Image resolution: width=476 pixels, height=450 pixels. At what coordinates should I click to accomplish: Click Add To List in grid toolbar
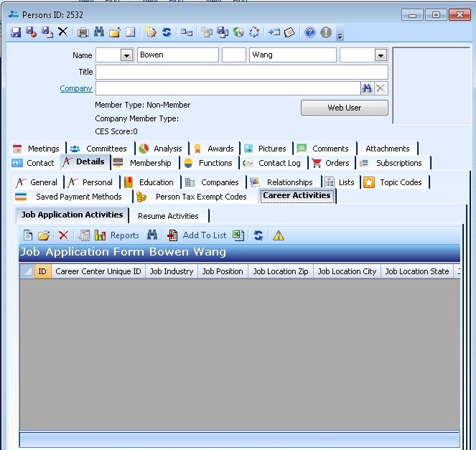pyautogui.click(x=197, y=235)
